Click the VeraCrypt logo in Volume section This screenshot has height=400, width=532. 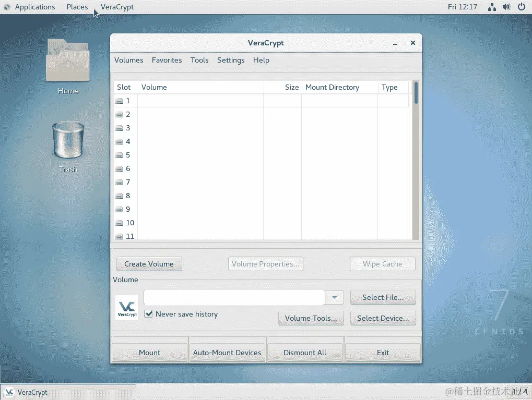coord(127,308)
